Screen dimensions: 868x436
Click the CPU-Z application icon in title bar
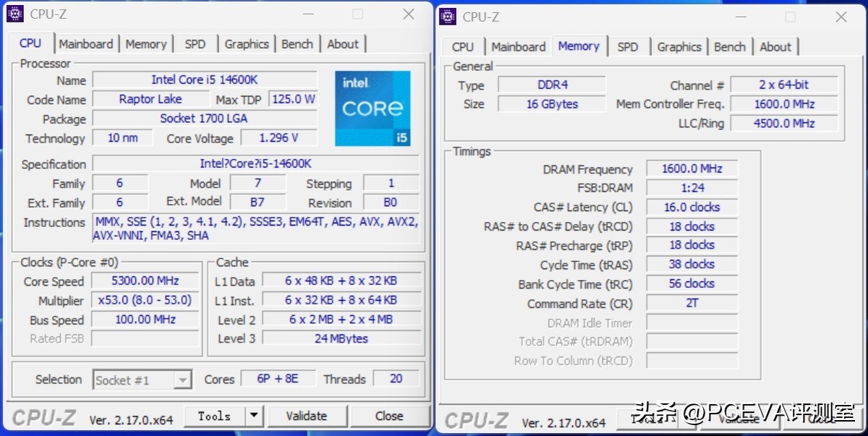(14, 13)
